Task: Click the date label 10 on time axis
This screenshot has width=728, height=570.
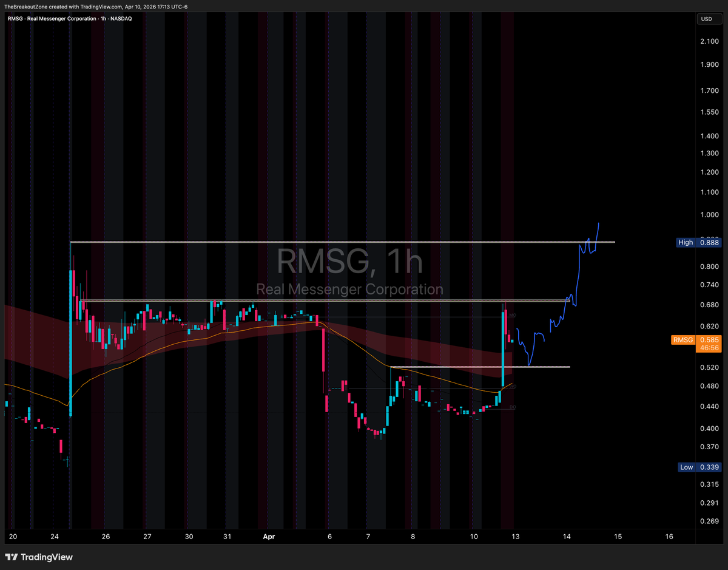Action: pos(474,537)
